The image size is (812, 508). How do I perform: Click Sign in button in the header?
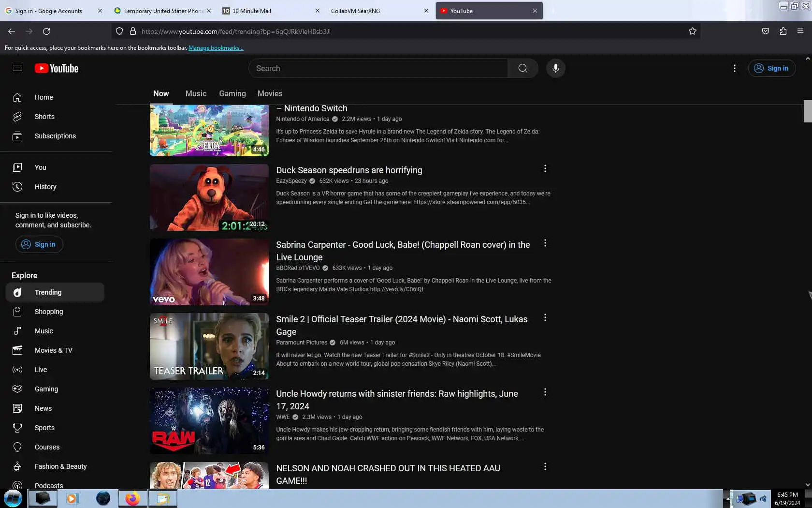click(772, 68)
